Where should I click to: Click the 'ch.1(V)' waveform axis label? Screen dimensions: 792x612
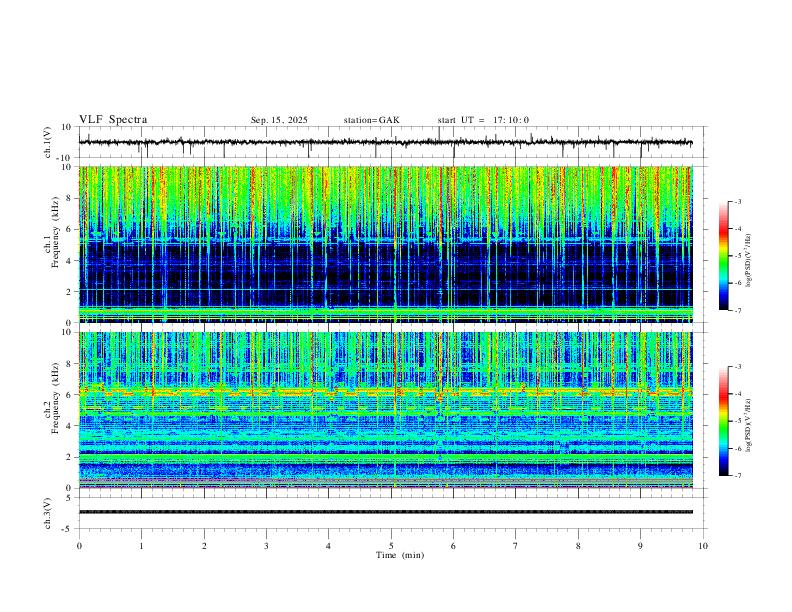tap(48, 142)
